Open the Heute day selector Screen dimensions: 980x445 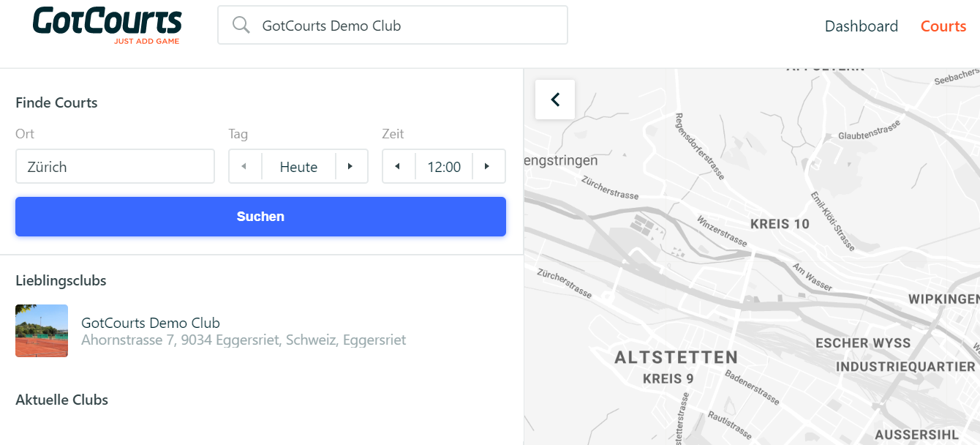298,167
